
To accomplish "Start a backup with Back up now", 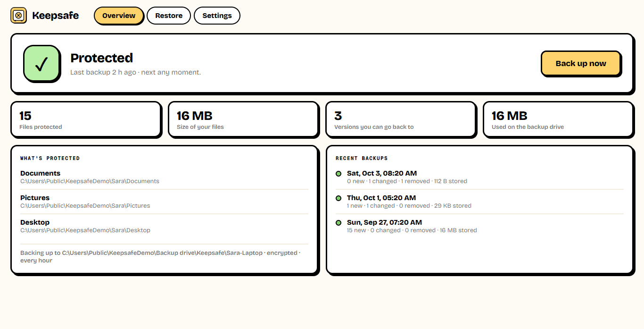I will coord(581,64).
